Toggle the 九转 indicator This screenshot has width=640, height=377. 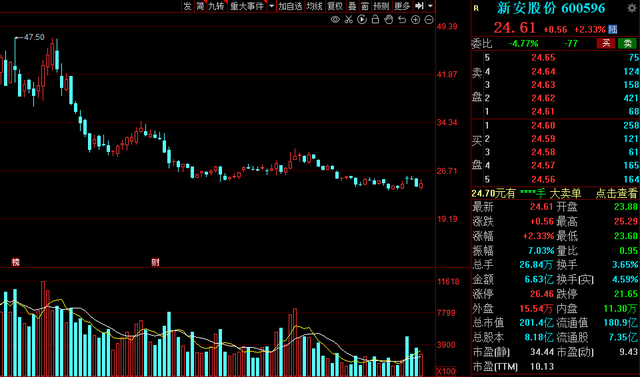(x=216, y=6)
